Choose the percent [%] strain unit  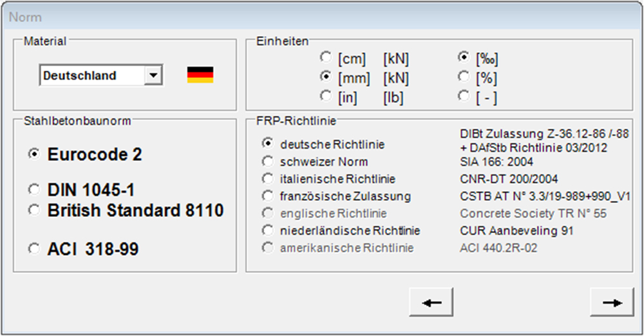pos(464,77)
